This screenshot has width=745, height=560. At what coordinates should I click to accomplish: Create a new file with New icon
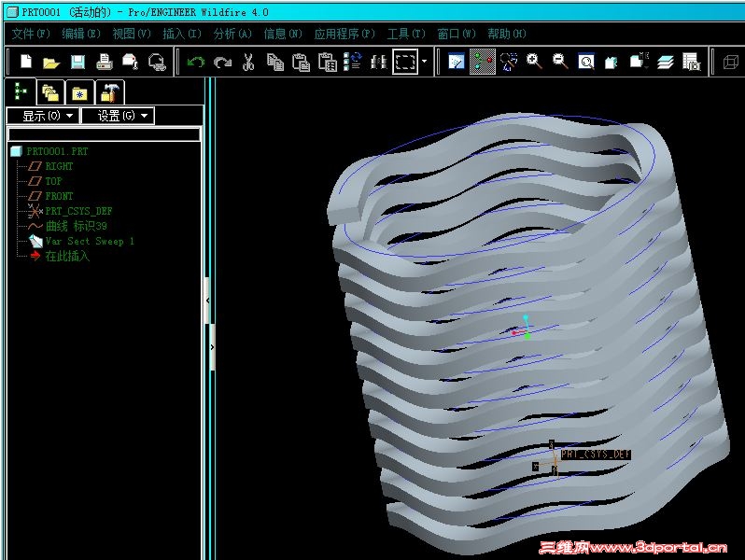[26, 62]
